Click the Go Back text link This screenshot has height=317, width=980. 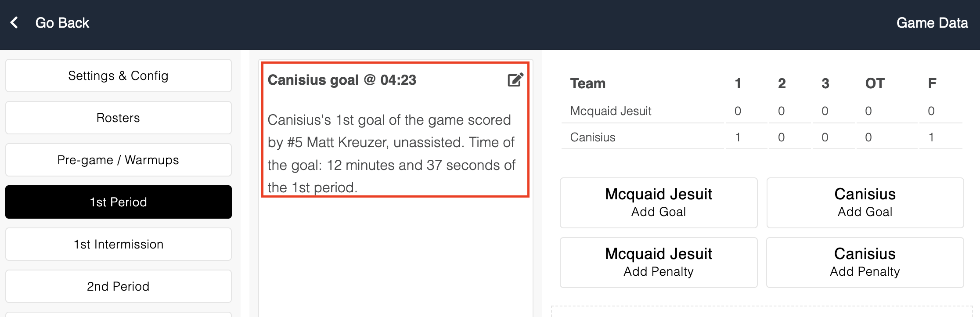pyautogui.click(x=62, y=23)
